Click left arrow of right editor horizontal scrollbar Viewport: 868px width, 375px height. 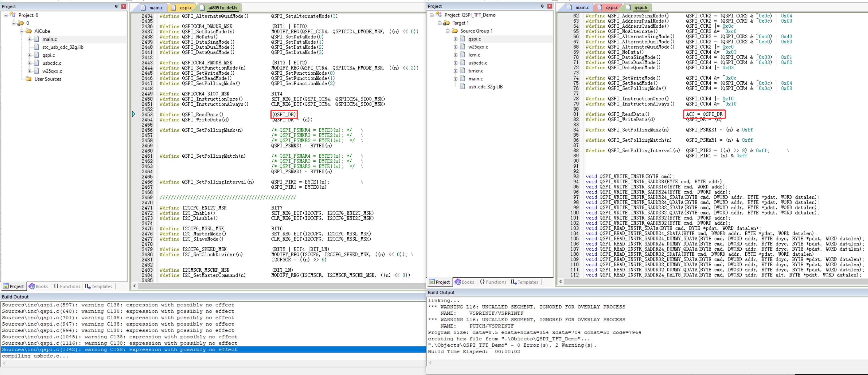click(561, 282)
